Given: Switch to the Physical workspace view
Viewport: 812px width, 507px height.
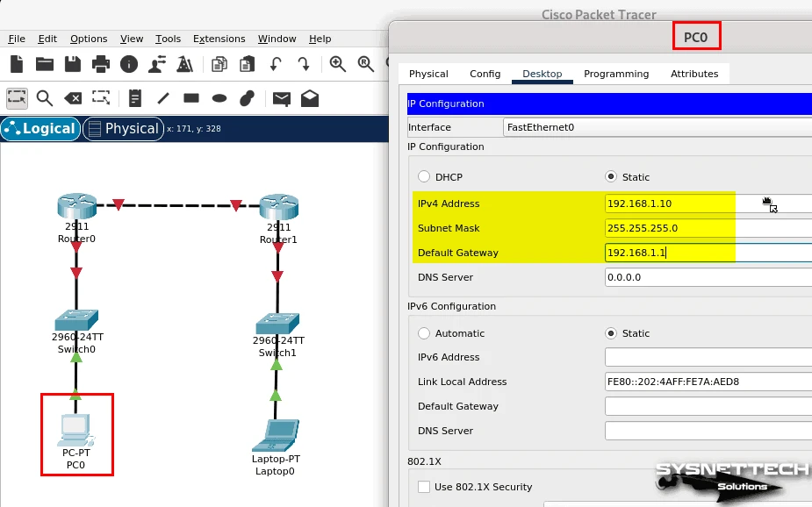Looking at the screenshot, I should [x=124, y=128].
